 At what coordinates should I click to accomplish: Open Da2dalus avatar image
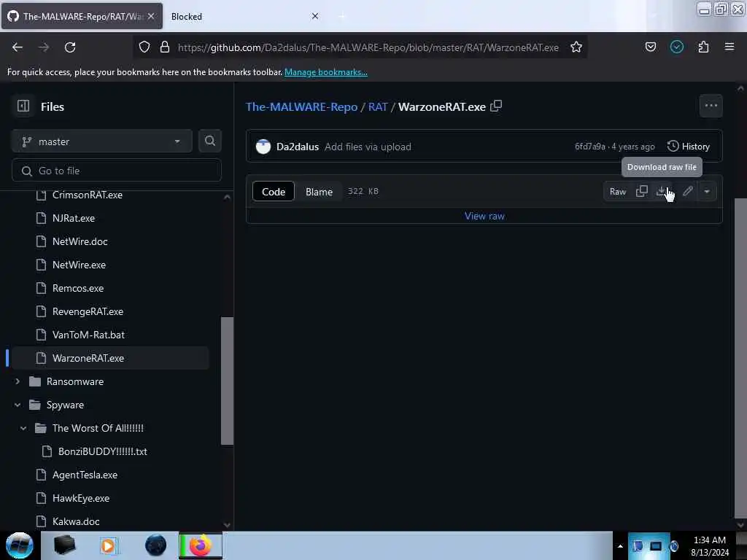263,147
